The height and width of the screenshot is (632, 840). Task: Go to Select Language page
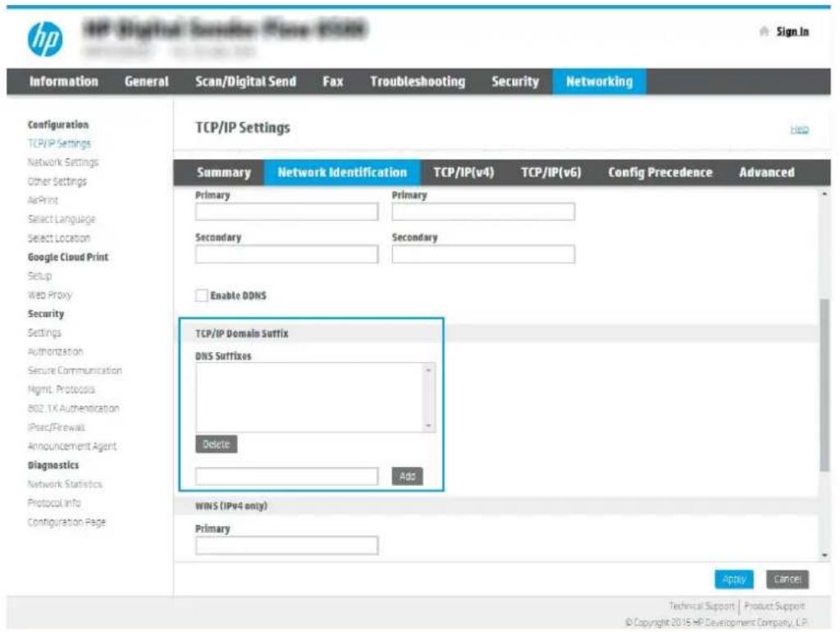click(x=61, y=218)
